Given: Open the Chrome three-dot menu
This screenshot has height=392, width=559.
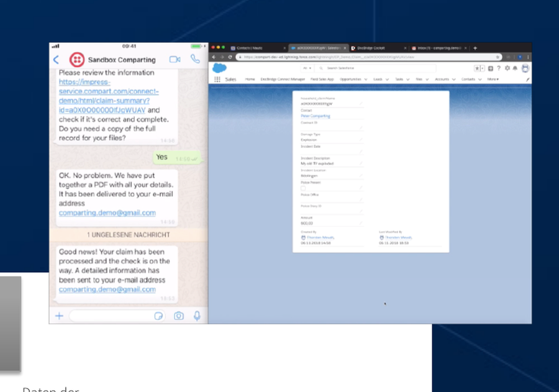Looking at the screenshot, I should click(528, 57).
